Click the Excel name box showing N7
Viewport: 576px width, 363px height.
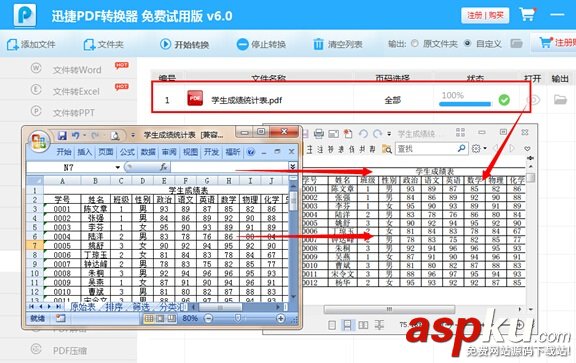tap(70, 168)
